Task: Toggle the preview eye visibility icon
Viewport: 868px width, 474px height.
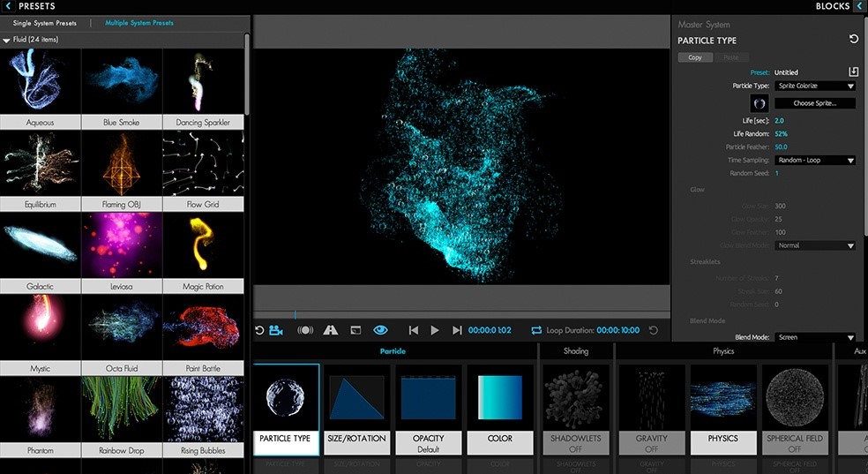Action: 380,330
